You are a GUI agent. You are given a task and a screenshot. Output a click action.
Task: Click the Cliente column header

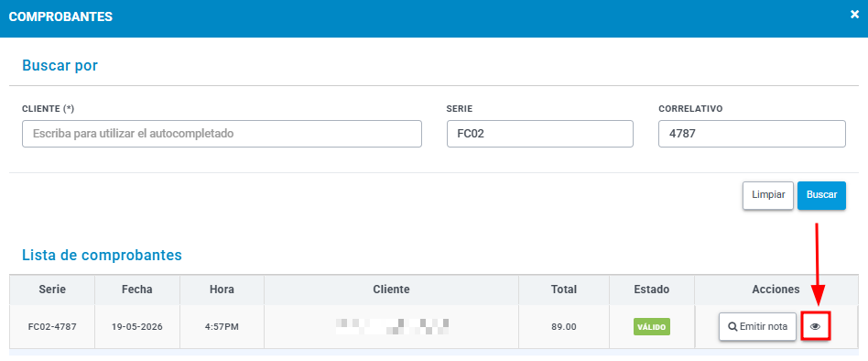pyautogui.click(x=391, y=290)
